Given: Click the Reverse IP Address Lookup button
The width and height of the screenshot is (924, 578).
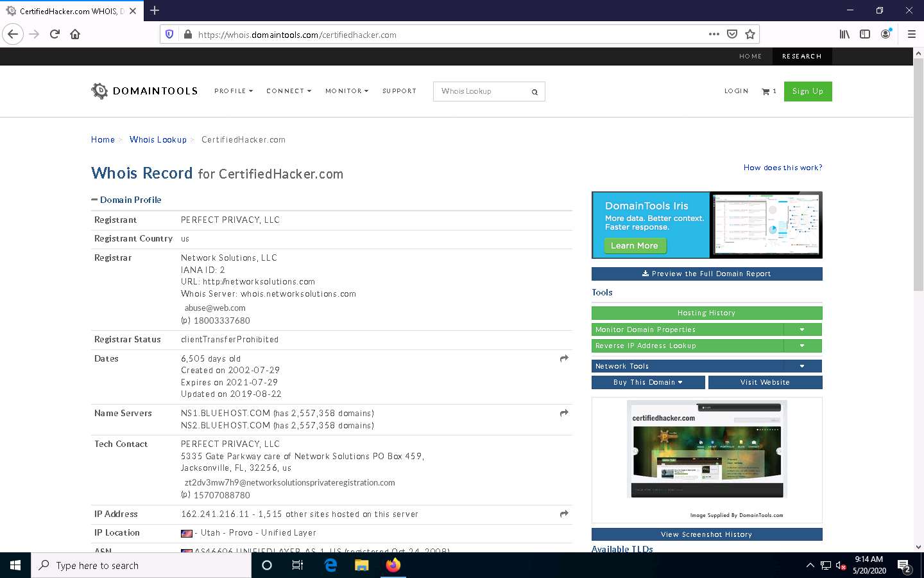Looking at the screenshot, I should pyautogui.click(x=687, y=346).
